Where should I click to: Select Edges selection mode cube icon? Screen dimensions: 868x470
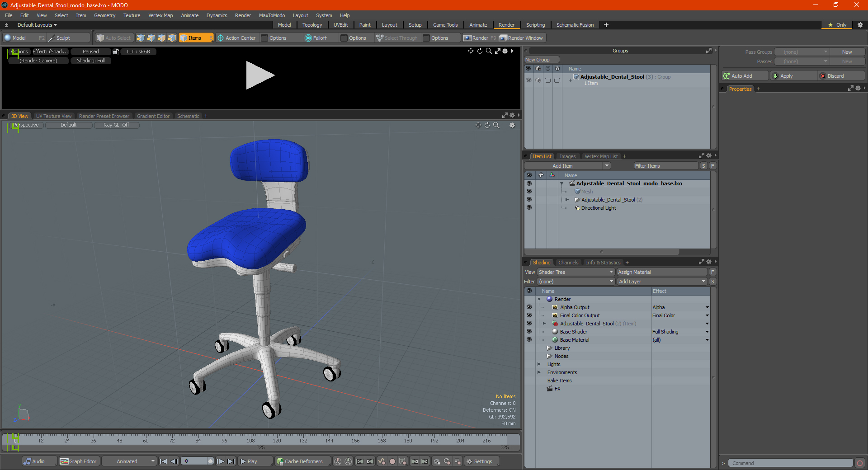[x=151, y=38]
